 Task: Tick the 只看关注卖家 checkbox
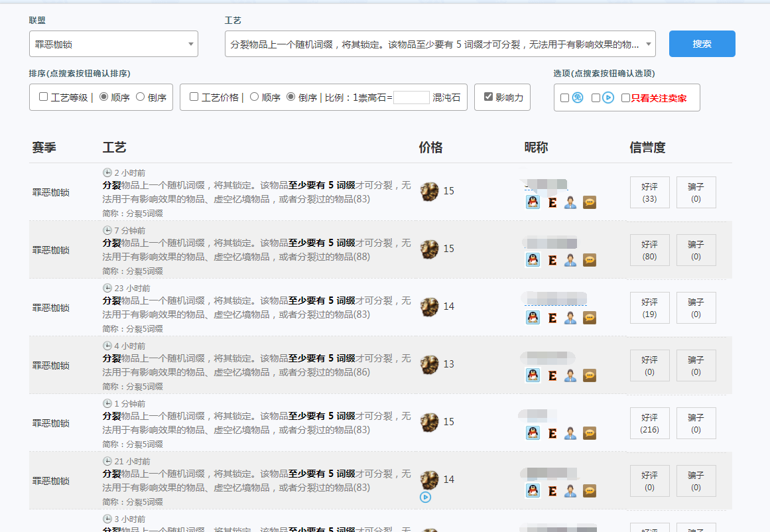625,98
